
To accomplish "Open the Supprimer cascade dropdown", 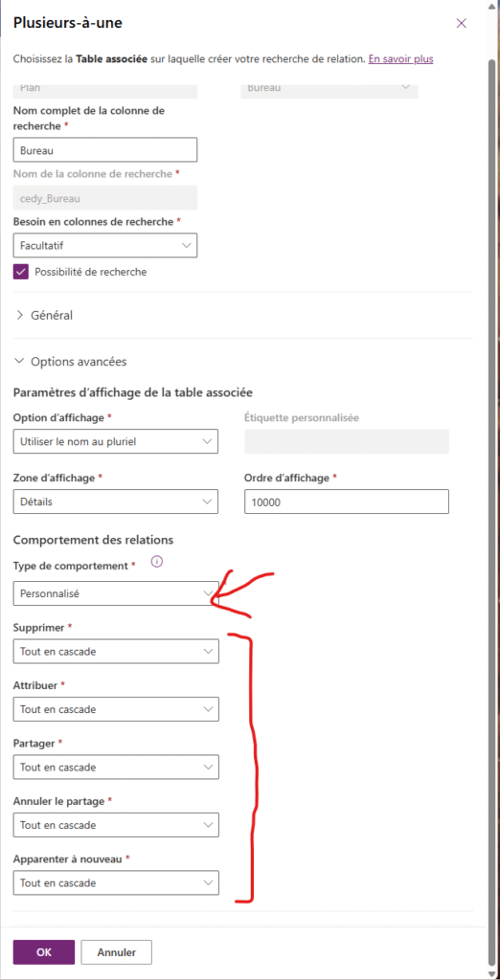I will pos(116,651).
